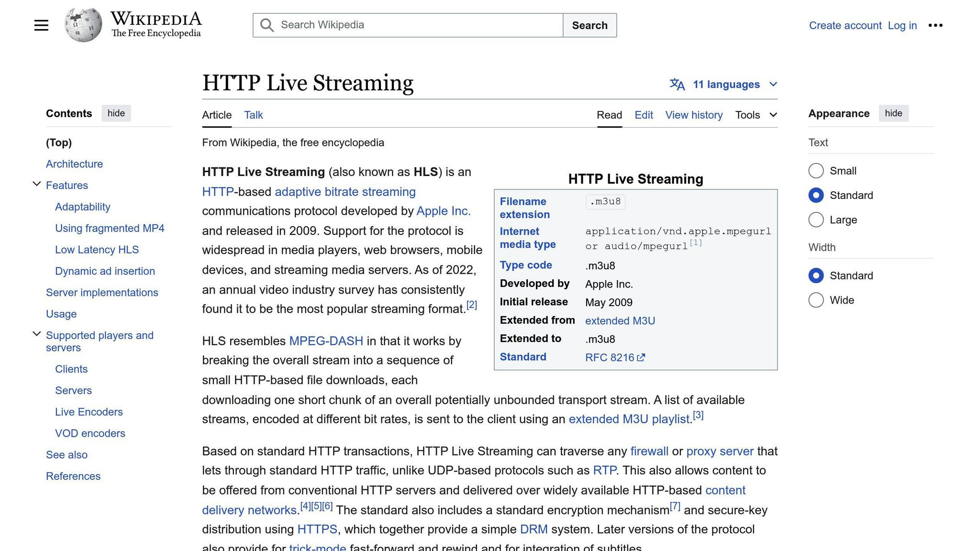Switch to the Talk tab
This screenshot has width=980, height=551.
coord(253,115)
